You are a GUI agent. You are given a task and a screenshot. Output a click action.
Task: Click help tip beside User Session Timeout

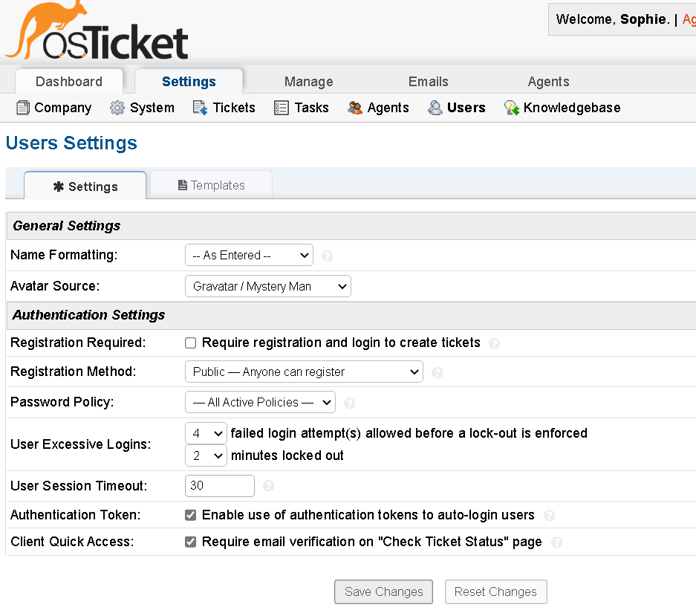[x=269, y=486]
